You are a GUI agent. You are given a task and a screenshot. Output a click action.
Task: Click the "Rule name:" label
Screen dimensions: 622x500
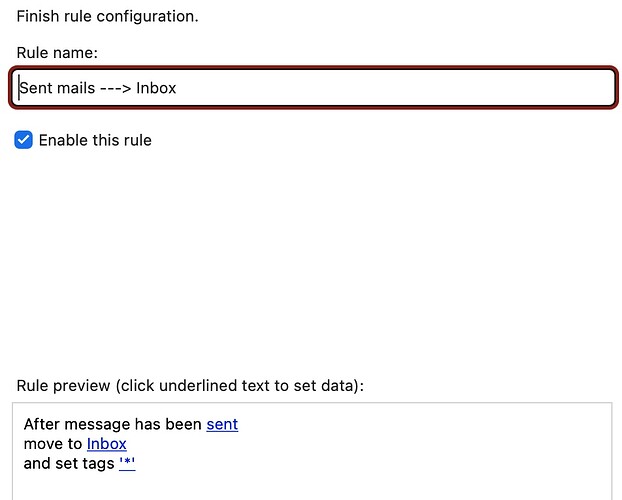[57, 51]
